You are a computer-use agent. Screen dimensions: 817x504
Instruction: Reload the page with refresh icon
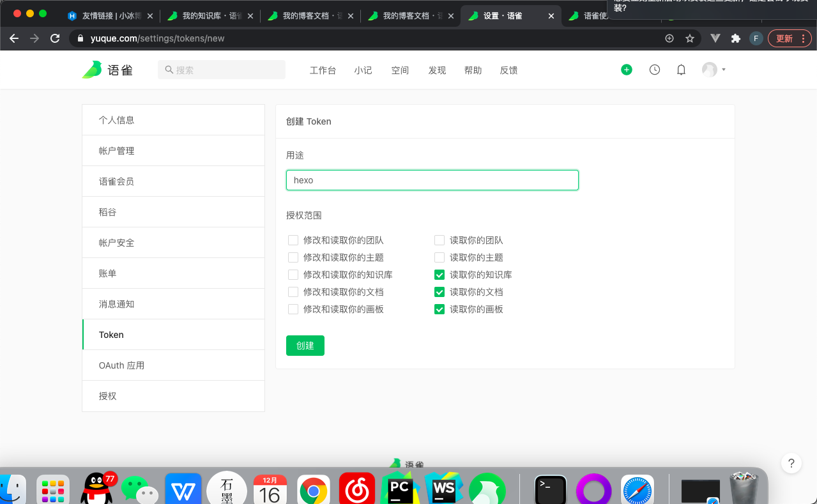[x=55, y=38]
